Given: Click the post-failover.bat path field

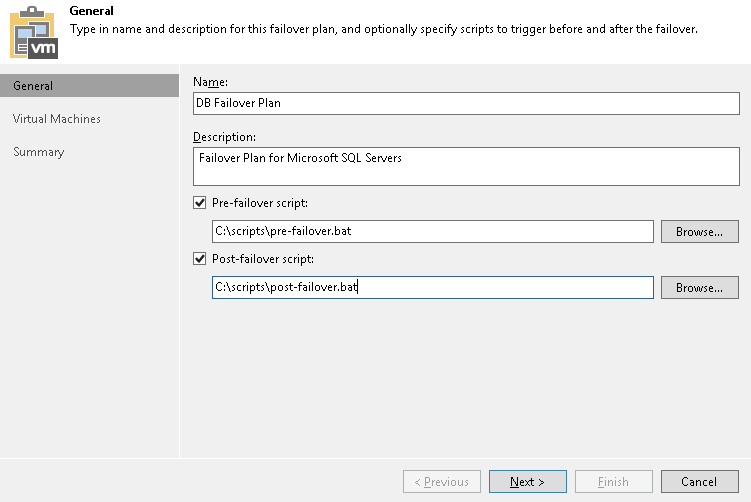Looking at the screenshot, I should click(x=432, y=288).
